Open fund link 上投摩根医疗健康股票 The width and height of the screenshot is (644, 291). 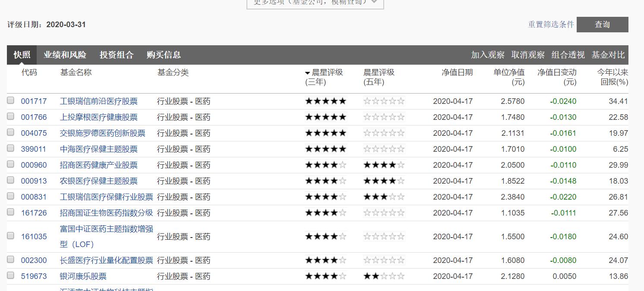click(x=99, y=117)
